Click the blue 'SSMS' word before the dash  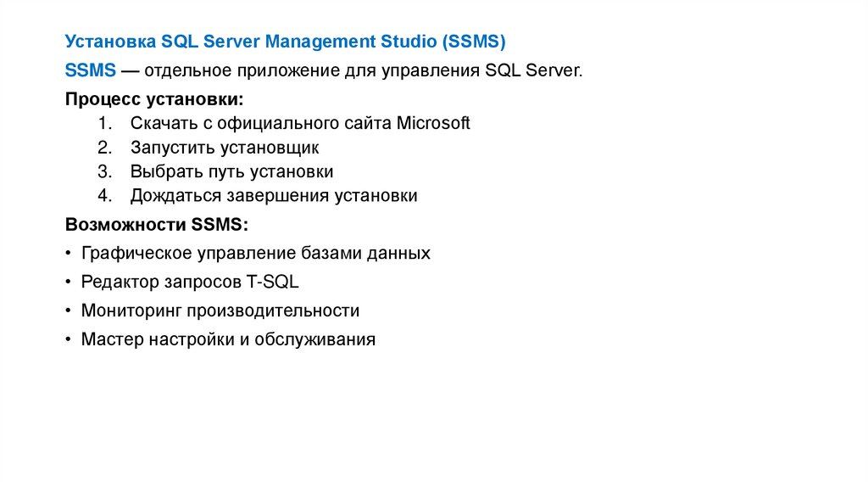point(90,70)
